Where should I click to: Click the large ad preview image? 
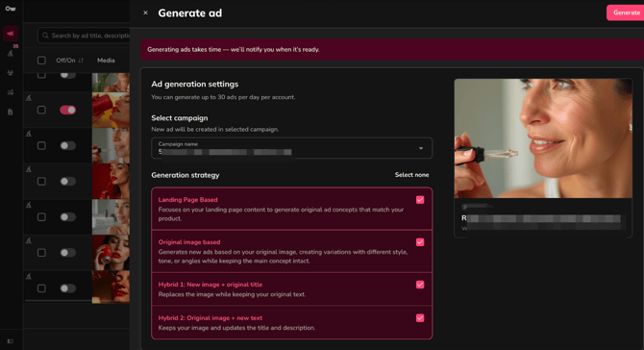click(543, 138)
